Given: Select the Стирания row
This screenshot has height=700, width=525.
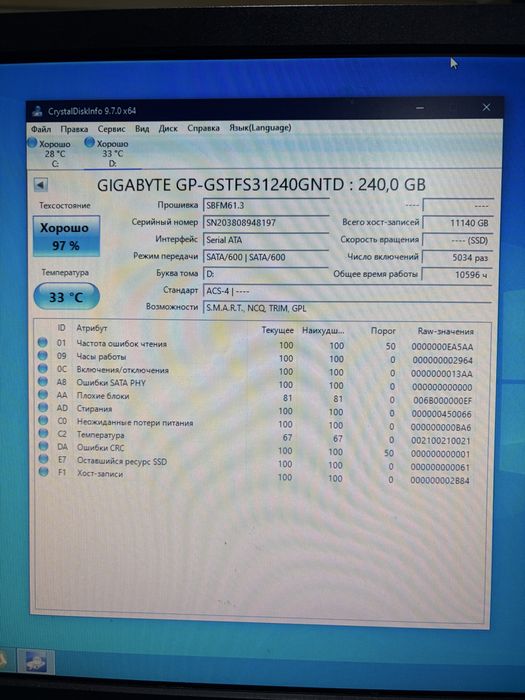Looking at the screenshot, I should [x=257, y=410].
